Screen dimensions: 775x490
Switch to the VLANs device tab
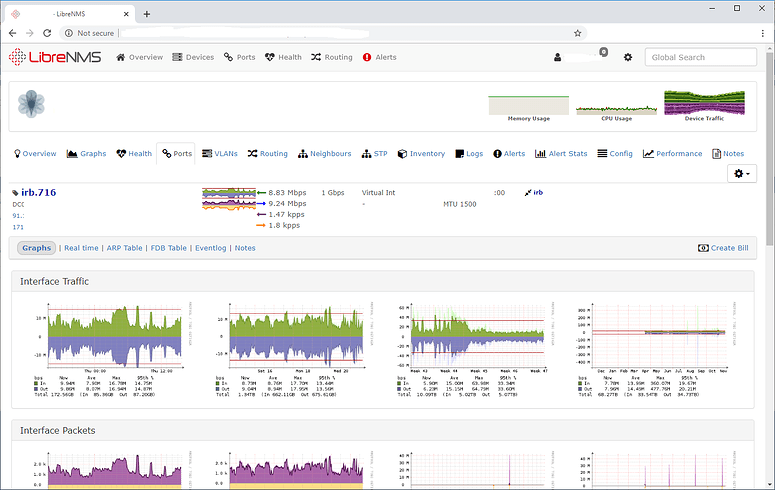coord(219,154)
